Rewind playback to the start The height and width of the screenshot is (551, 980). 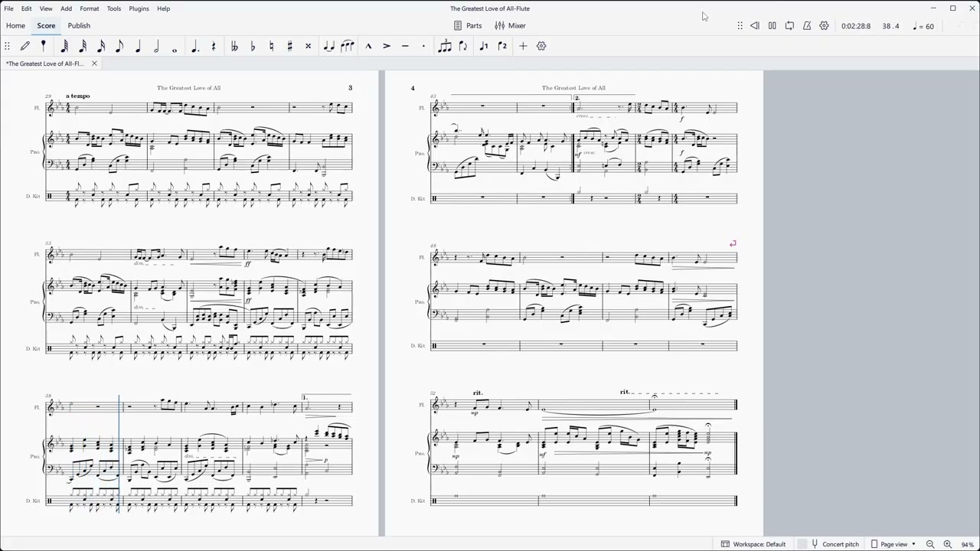point(755,26)
